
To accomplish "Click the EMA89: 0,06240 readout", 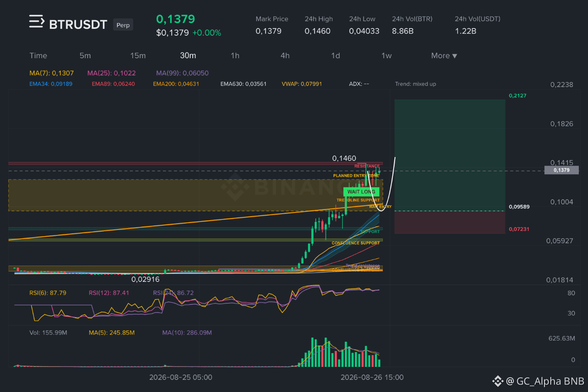I will 113,84.
